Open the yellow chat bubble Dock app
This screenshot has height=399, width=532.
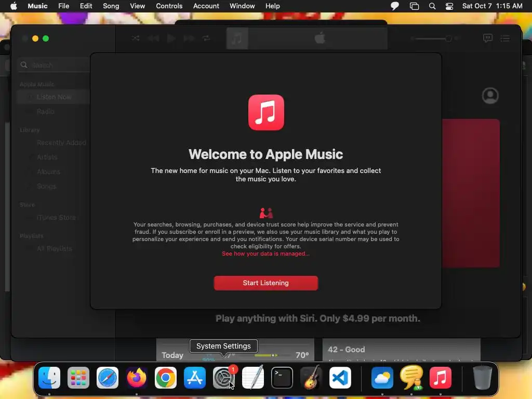click(411, 378)
